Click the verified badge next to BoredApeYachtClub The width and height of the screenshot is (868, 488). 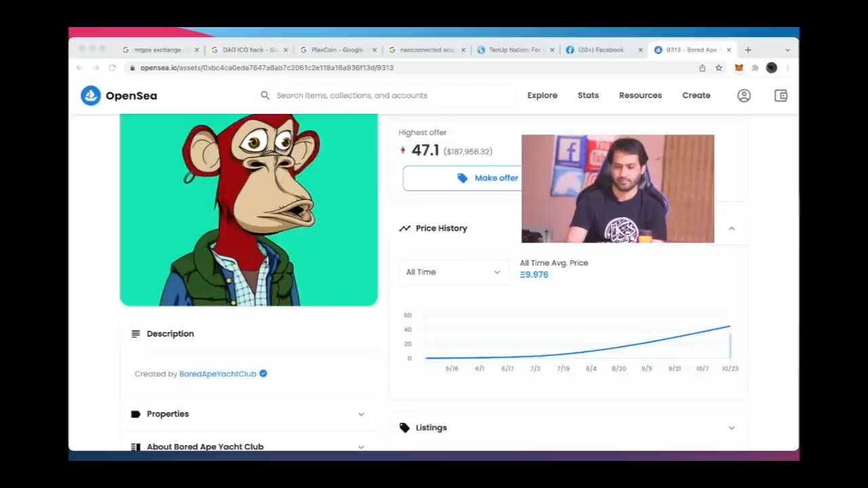coord(263,373)
